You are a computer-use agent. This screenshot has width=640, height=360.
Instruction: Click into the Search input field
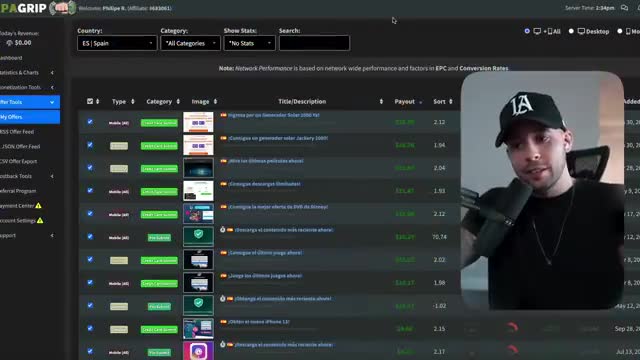click(x=314, y=43)
